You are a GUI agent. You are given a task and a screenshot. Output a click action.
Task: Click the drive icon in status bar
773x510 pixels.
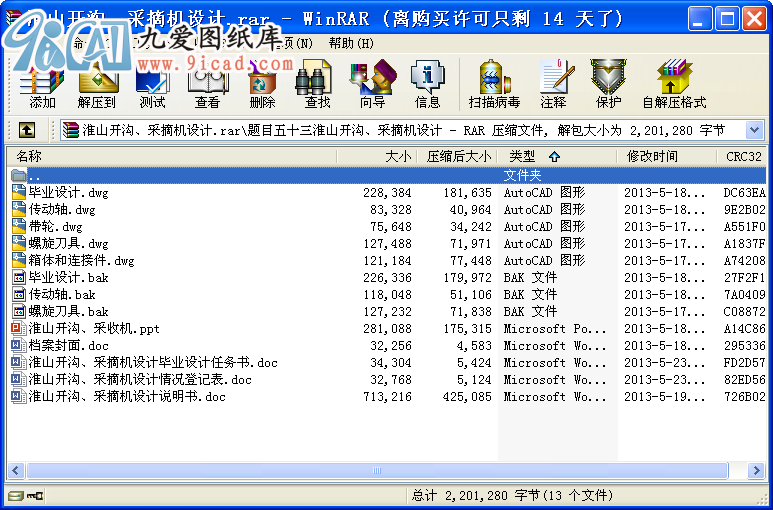tap(15, 495)
